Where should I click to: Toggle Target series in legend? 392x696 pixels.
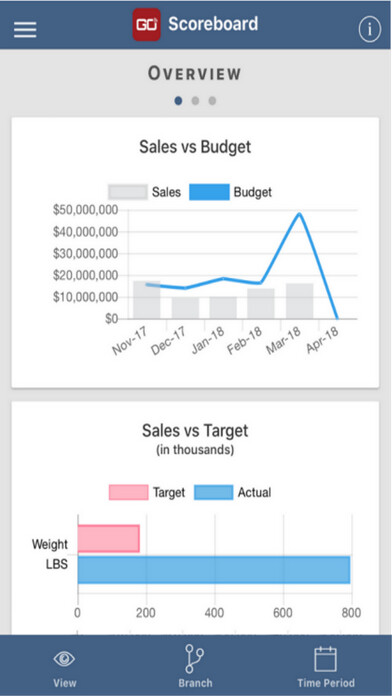click(x=147, y=492)
